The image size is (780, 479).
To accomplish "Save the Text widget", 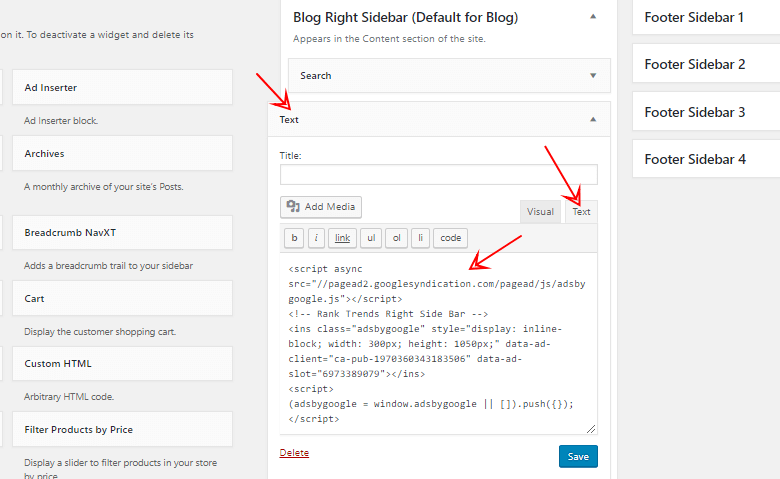I will pyautogui.click(x=578, y=457).
